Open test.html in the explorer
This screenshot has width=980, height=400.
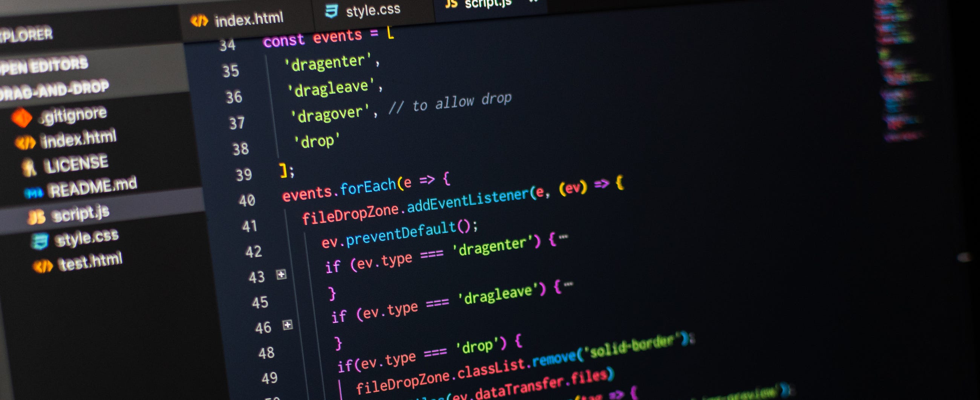90,262
